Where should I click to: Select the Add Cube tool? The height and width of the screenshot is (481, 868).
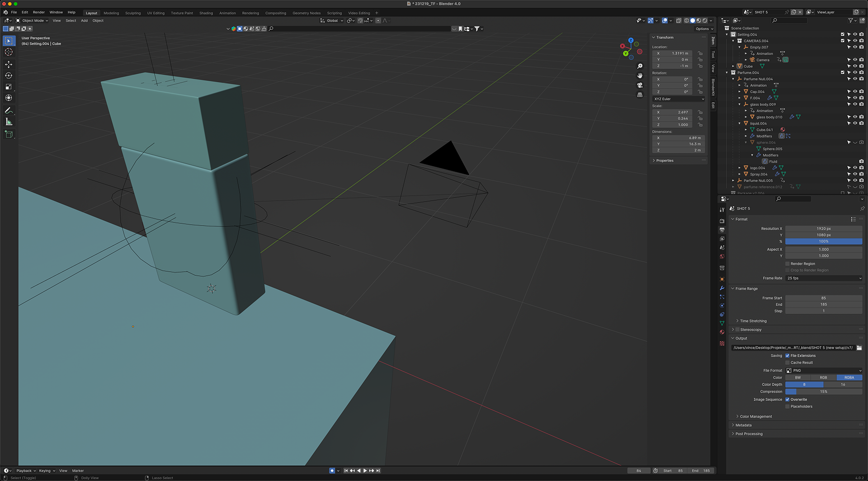click(x=9, y=134)
